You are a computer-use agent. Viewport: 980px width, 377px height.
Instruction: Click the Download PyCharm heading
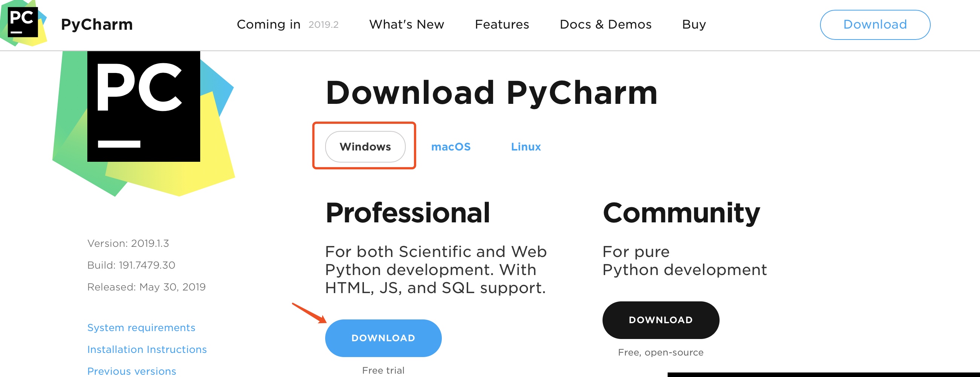click(x=492, y=93)
